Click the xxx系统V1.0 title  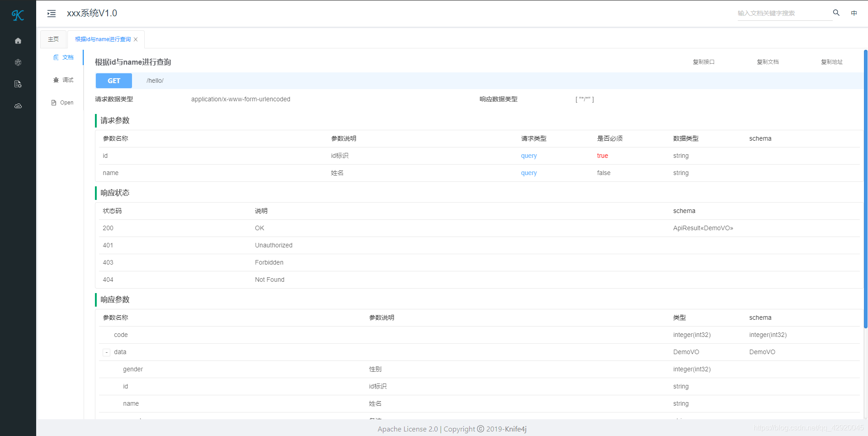tap(92, 13)
